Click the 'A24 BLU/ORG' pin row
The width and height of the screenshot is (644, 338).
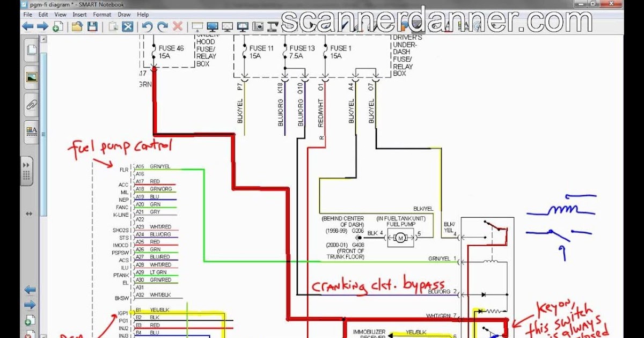[153, 234]
